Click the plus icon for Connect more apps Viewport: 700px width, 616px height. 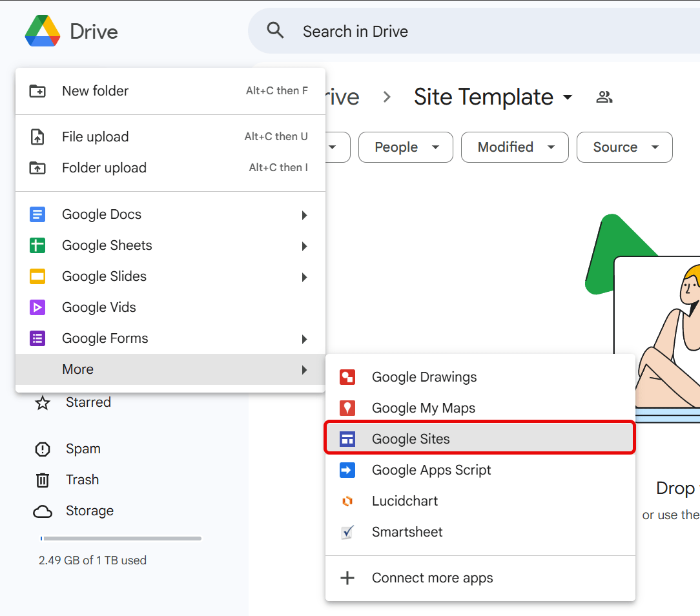347,578
